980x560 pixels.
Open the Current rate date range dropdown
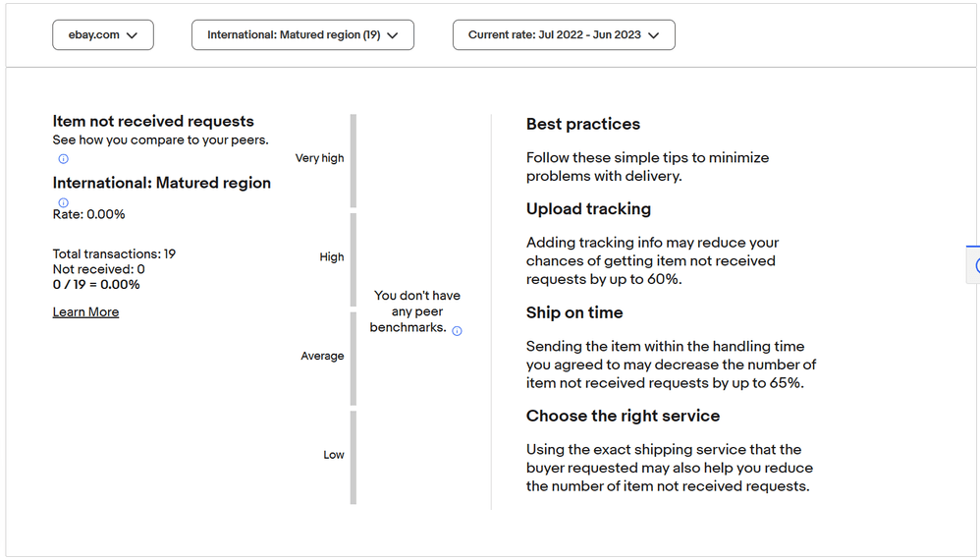pos(564,35)
